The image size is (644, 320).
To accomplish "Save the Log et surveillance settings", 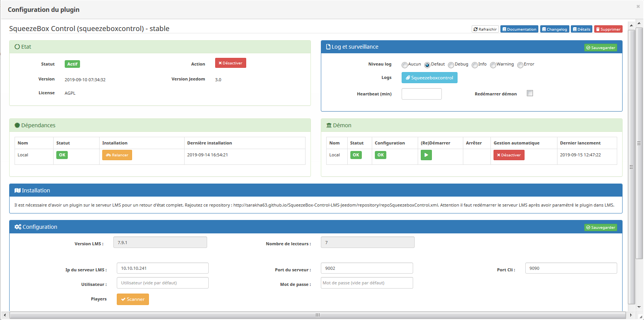I will 601,48.
